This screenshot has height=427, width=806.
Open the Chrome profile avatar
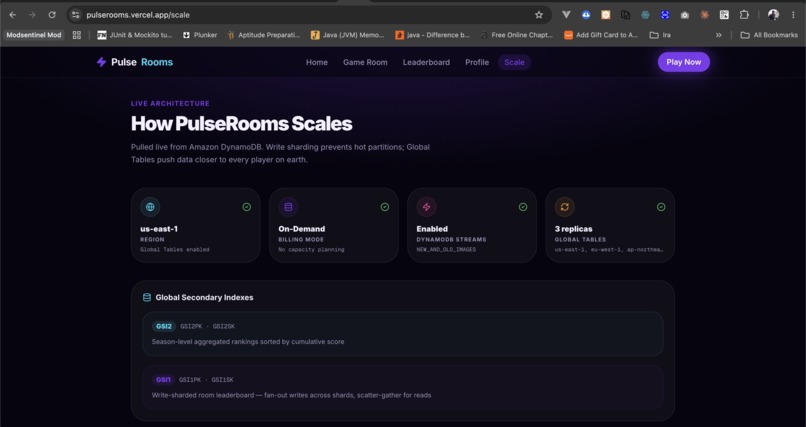pyautogui.click(x=773, y=15)
